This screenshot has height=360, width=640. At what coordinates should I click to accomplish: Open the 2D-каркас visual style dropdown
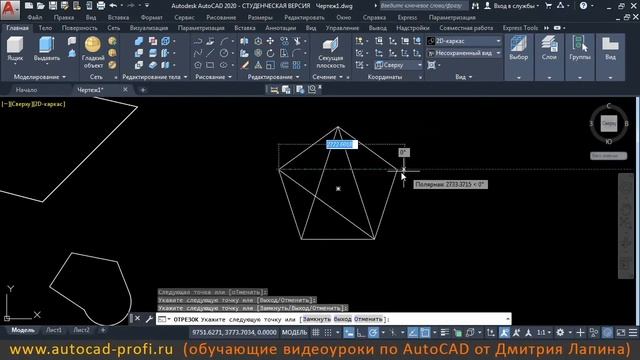click(x=464, y=41)
